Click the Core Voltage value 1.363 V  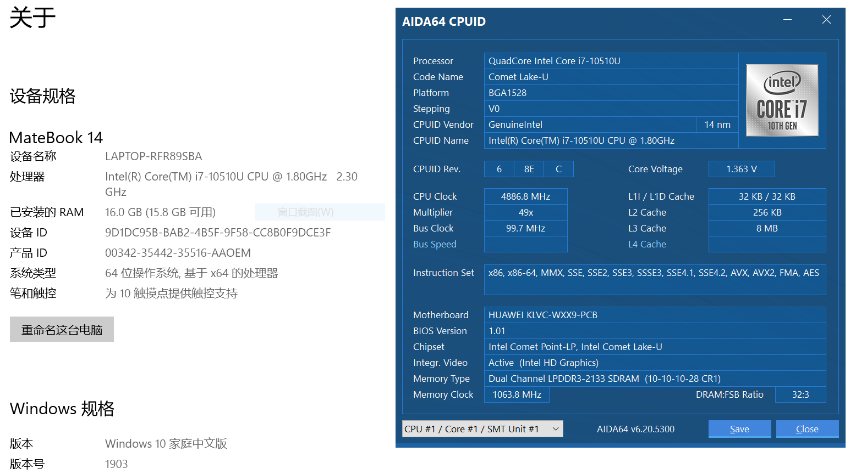pyautogui.click(x=741, y=169)
